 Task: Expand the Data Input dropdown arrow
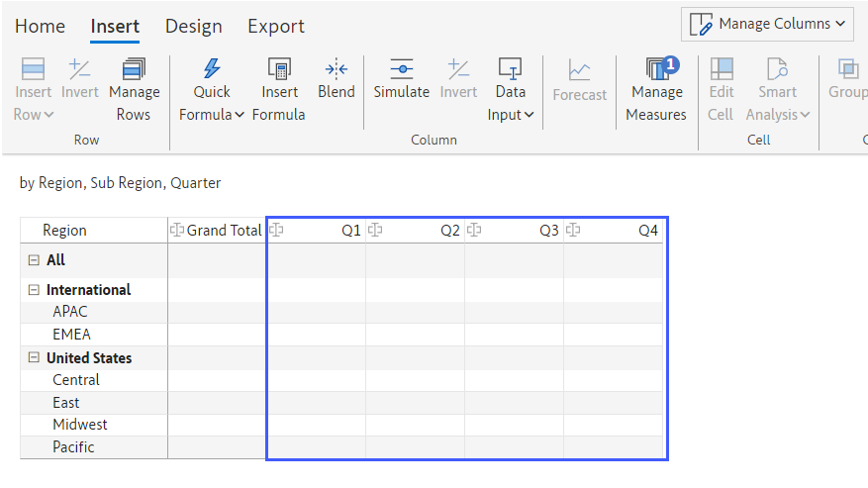coord(529,115)
